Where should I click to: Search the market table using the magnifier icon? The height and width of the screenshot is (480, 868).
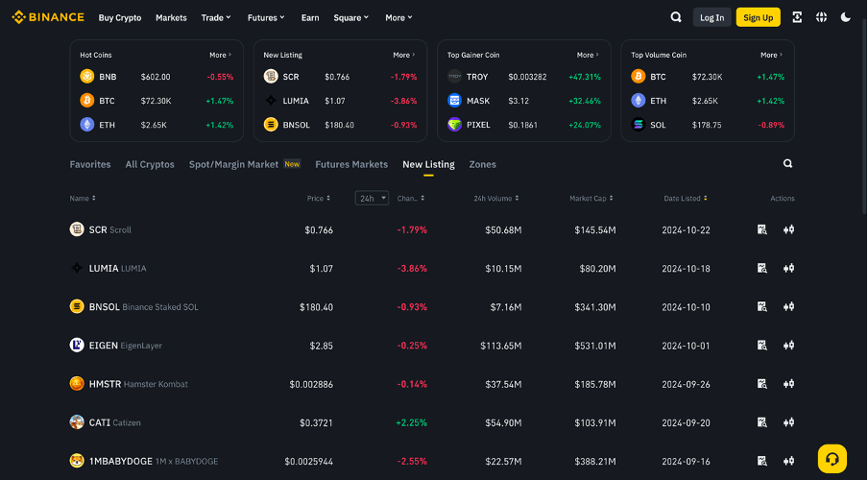pyautogui.click(x=787, y=164)
